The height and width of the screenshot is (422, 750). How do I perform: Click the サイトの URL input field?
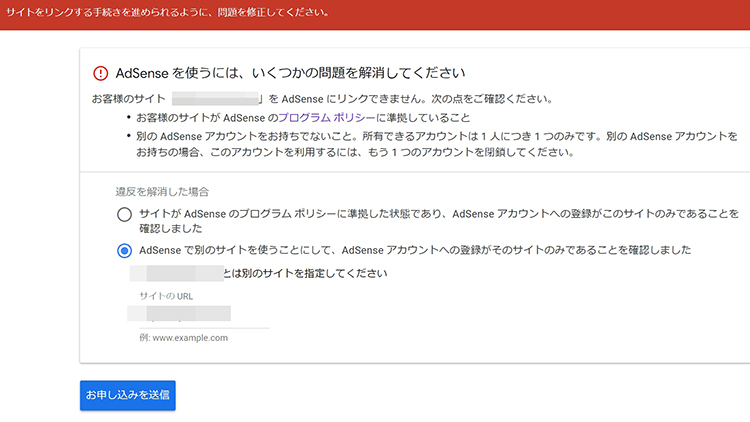coord(204,316)
